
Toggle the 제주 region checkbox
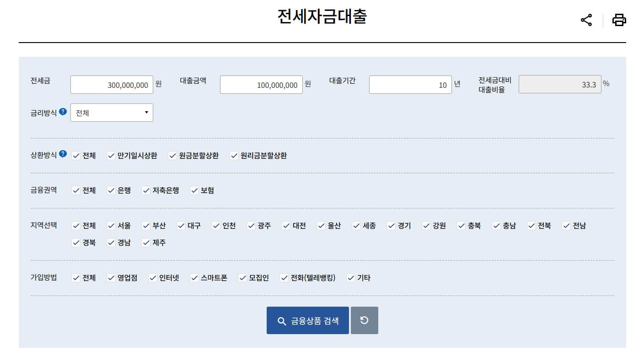pos(146,243)
